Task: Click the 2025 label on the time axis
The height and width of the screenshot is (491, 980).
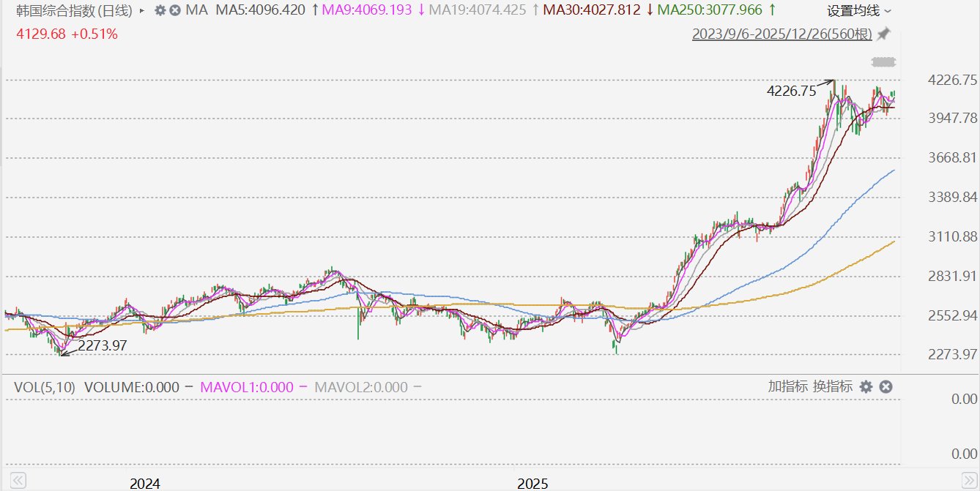Action: tap(532, 484)
